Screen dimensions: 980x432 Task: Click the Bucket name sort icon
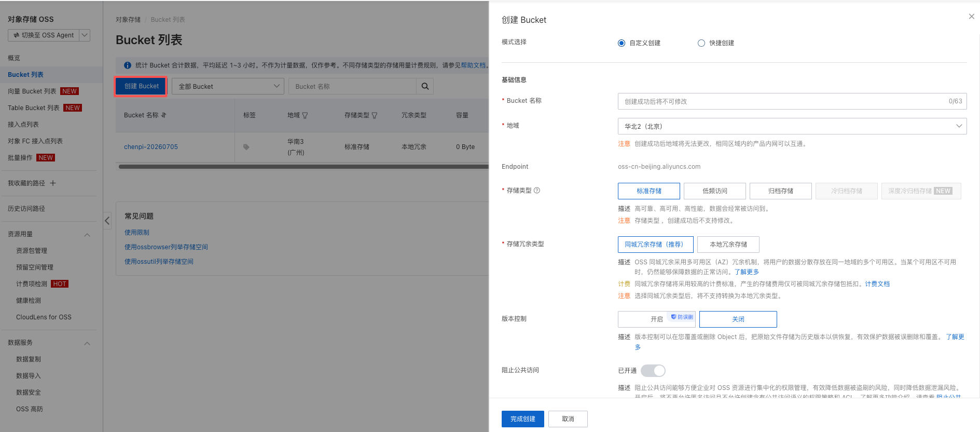tap(164, 115)
